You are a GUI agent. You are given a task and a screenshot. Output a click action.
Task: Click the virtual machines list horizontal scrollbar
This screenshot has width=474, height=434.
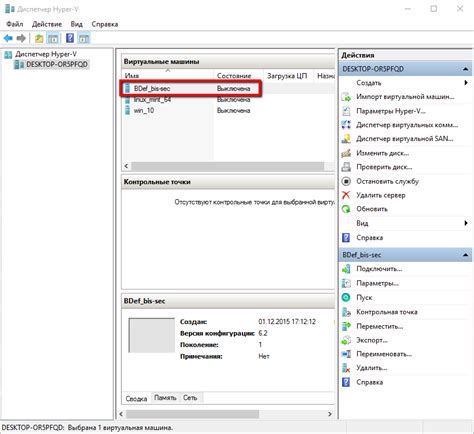[x=228, y=166]
